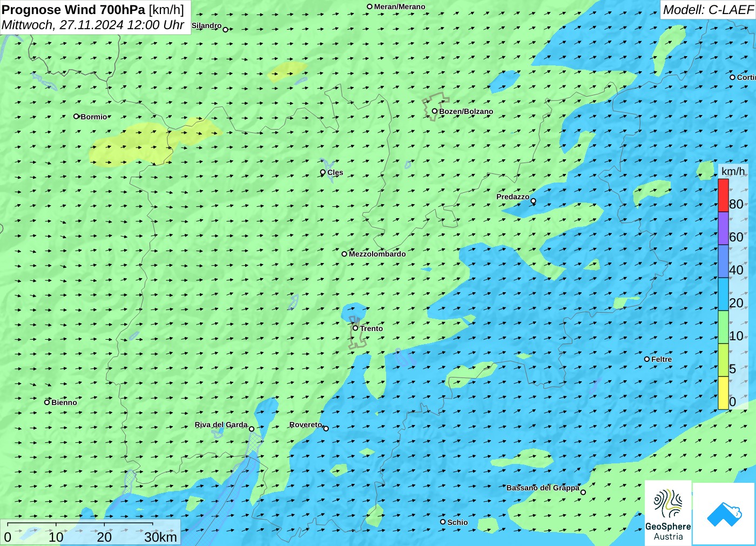Click the blue house-cloud logo
The width and height of the screenshot is (756, 546).
coord(724,514)
